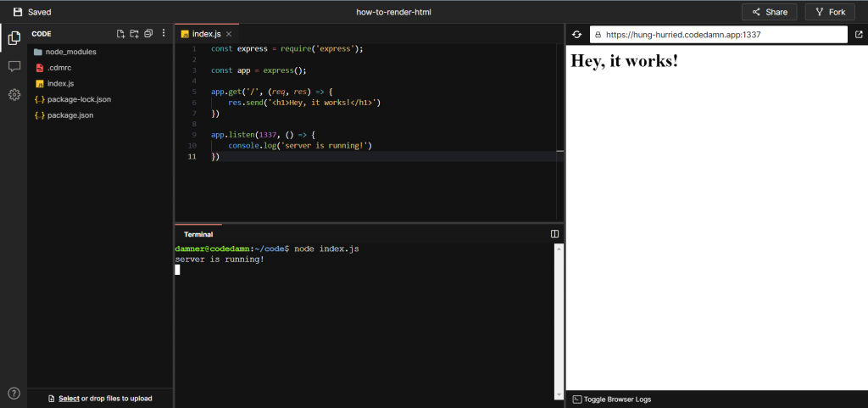The width and height of the screenshot is (868, 408).
Task: Click the 'const app = express();' line
Action: [259, 70]
